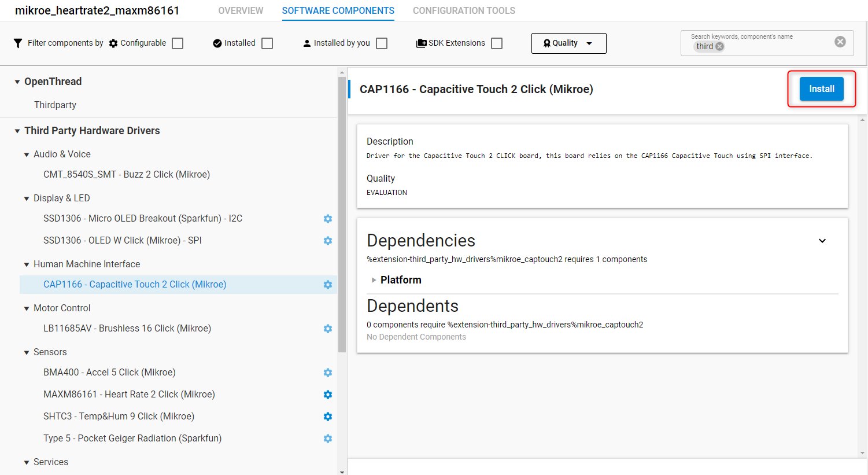Collapse the Sensors group
This screenshot has height=475, width=868.
pyautogui.click(x=27, y=353)
